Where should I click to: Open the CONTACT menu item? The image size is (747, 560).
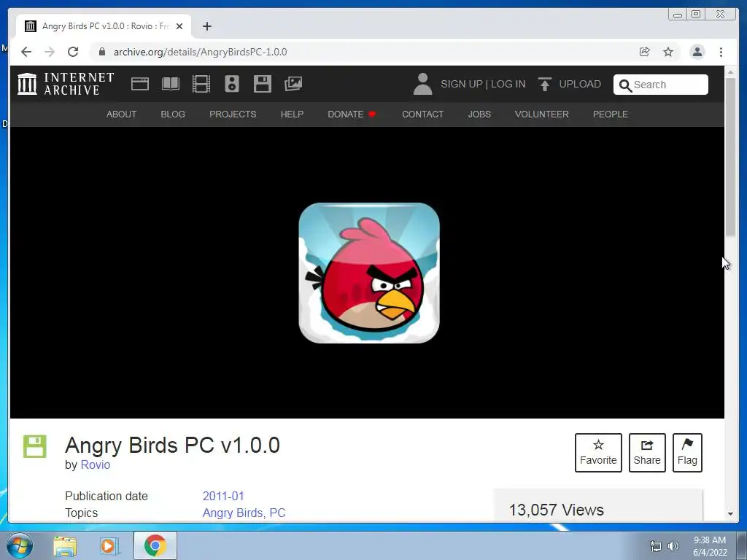(x=422, y=114)
